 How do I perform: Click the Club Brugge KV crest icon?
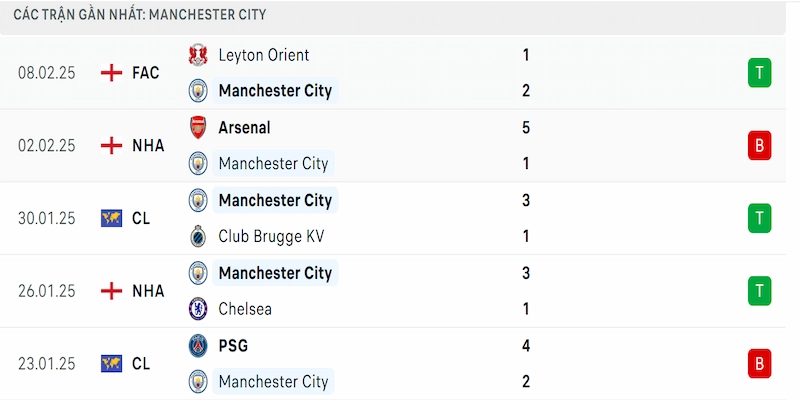(x=198, y=236)
